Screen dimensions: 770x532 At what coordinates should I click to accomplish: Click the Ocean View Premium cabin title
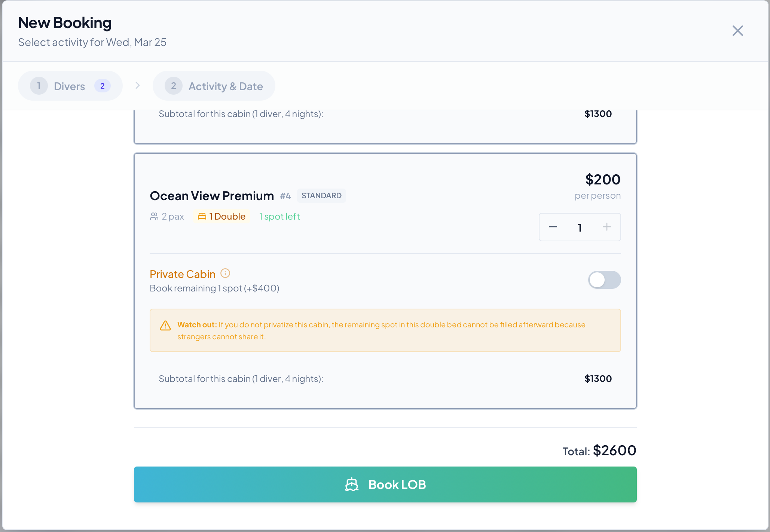[x=212, y=196]
